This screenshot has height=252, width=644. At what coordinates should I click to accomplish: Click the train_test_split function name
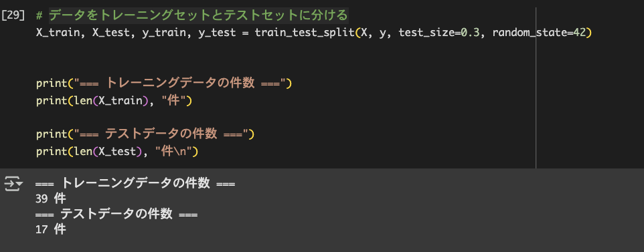click(x=305, y=33)
